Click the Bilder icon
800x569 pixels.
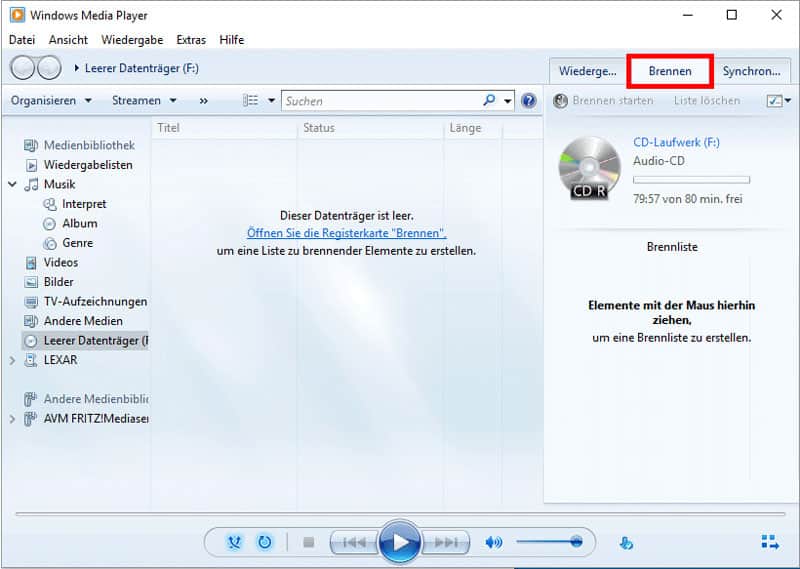click(31, 282)
